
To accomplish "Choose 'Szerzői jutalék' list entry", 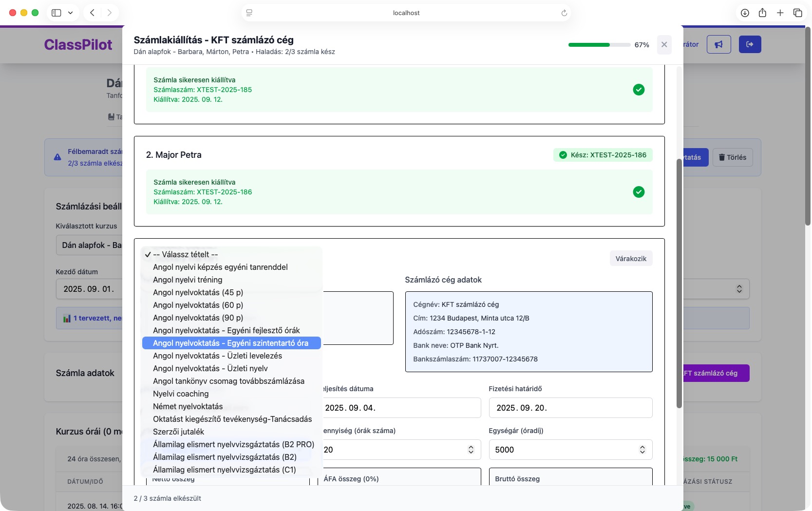I will tap(178, 432).
